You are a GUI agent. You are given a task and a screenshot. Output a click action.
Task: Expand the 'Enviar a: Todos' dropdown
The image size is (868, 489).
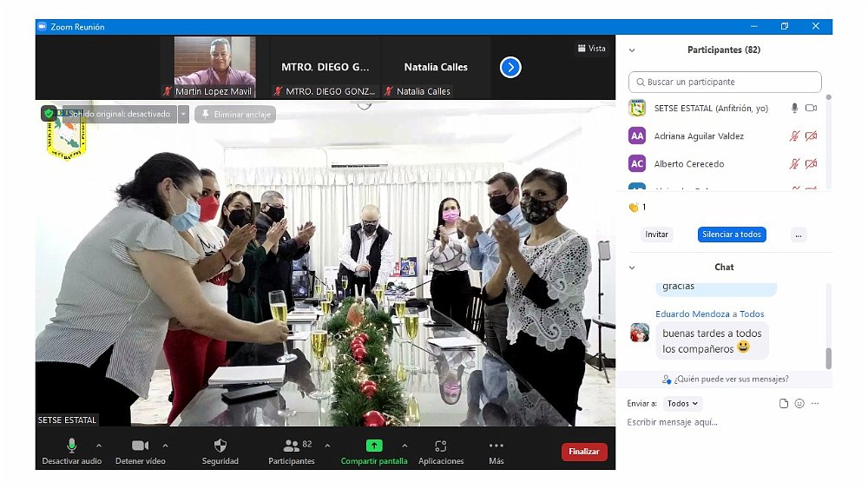tap(683, 404)
